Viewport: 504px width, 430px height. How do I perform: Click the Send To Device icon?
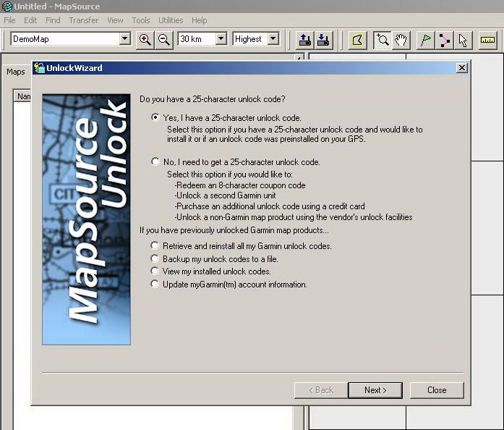coord(304,41)
